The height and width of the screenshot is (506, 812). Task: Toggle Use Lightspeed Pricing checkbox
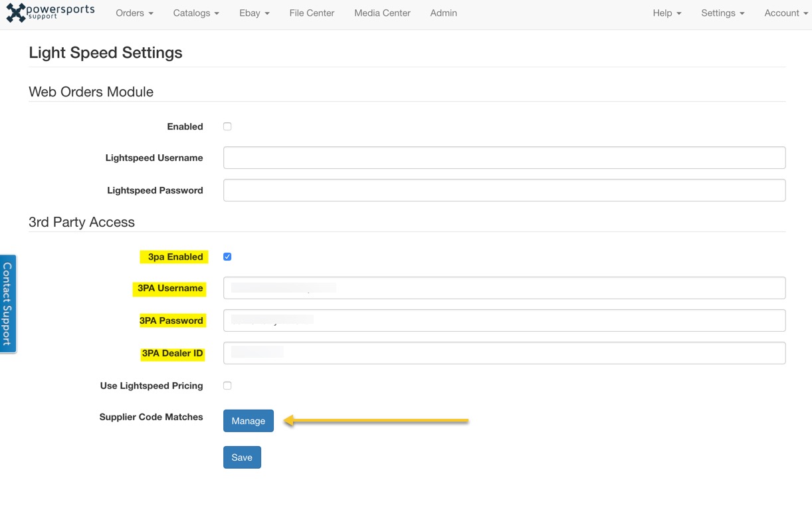click(227, 386)
